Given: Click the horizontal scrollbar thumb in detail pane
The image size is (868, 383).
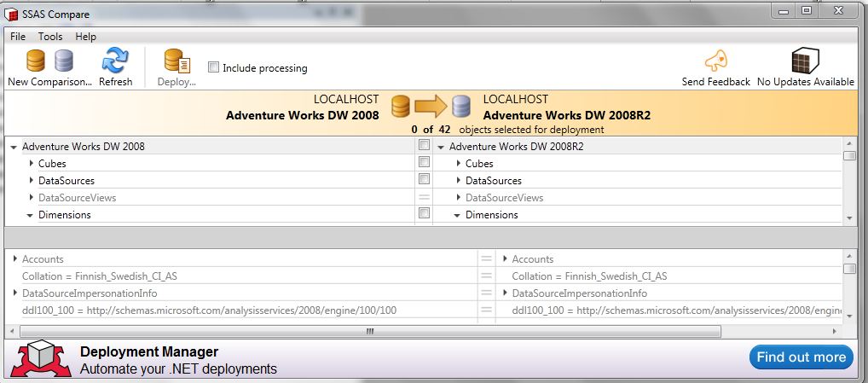Looking at the screenshot, I should click(x=370, y=331).
